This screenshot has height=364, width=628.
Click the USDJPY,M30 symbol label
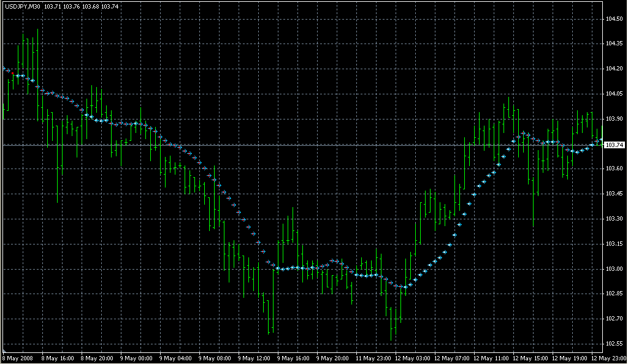pos(22,6)
